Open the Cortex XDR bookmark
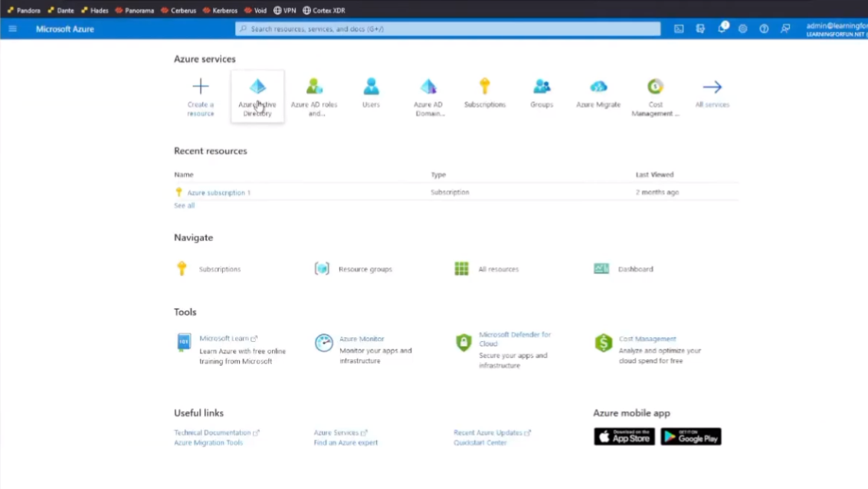This screenshot has height=489, width=868. click(x=324, y=10)
